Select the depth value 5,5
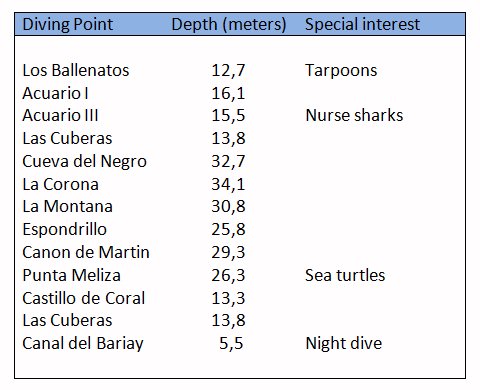Image resolution: width=480 pixels, height=390 pixels. (x=231, y=344)
